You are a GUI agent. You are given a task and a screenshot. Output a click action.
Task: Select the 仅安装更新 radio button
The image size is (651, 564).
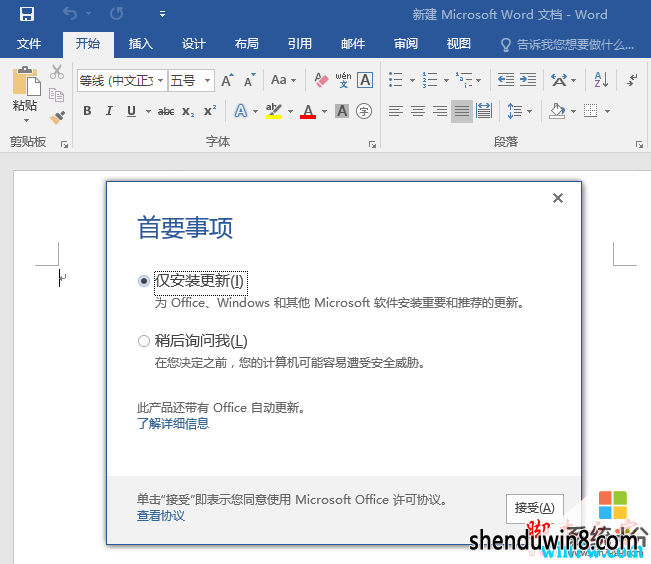[x=144, y=281]
